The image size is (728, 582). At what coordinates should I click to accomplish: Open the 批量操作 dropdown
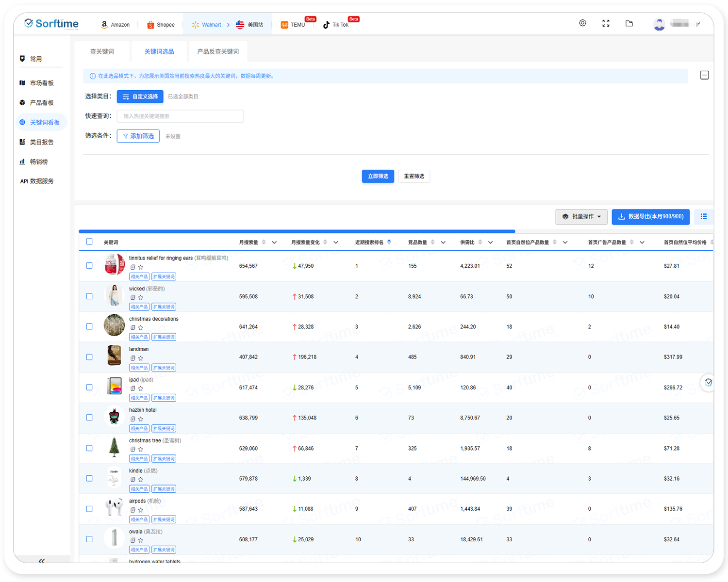[581, 217]
